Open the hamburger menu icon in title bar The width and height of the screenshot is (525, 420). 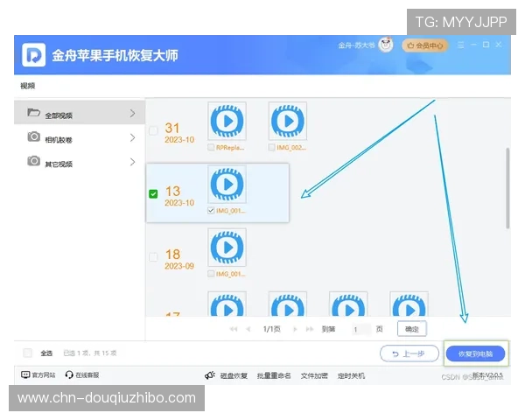point(461,45)
